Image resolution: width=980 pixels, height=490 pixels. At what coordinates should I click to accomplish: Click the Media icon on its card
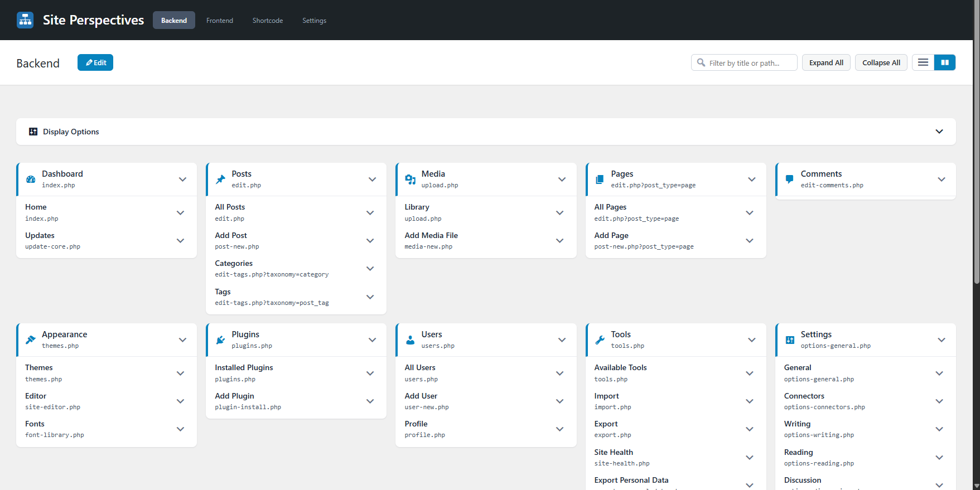coord(411,179)
